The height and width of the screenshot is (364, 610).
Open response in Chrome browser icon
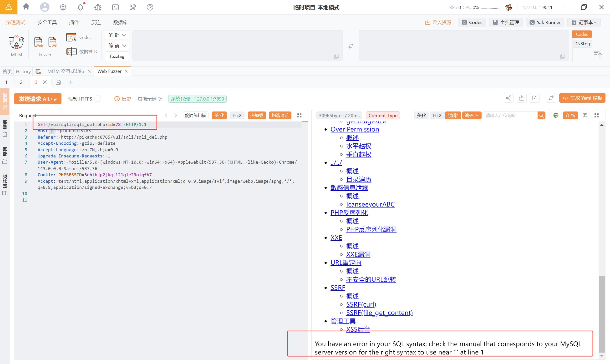556,115
